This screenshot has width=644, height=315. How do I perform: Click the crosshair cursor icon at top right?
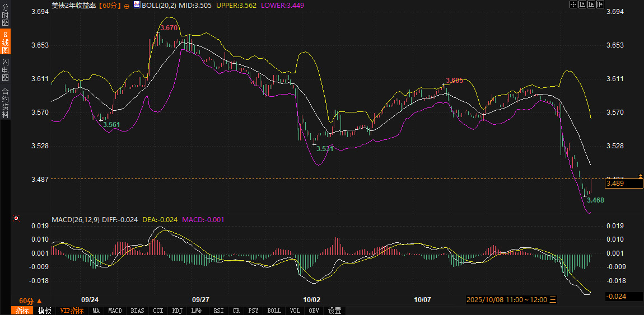click(573, 4)
